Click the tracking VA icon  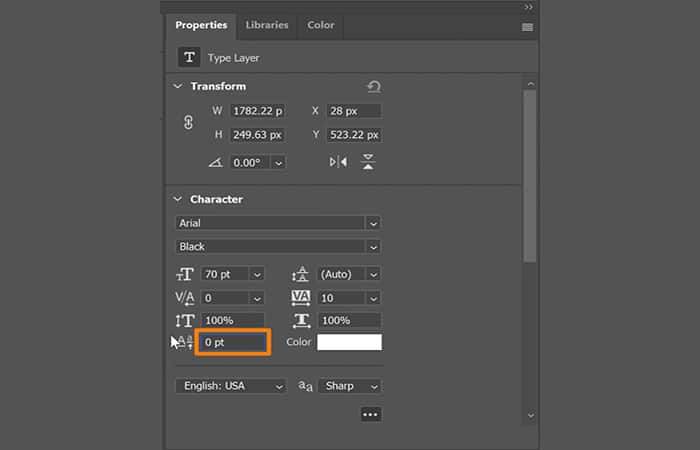coord(301,298)
